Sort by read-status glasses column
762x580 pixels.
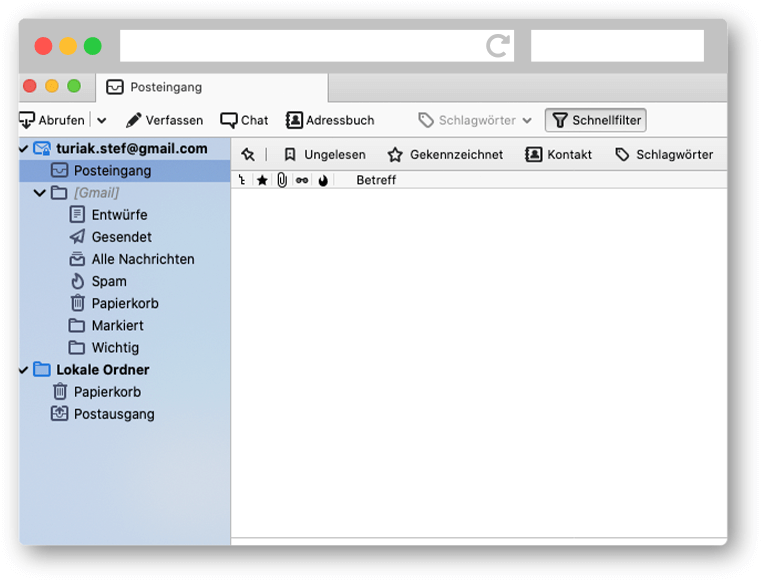click(302, 180)
